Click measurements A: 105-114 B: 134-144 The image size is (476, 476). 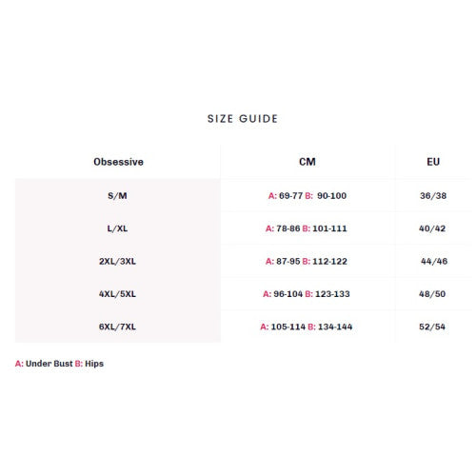pos(307,327)
